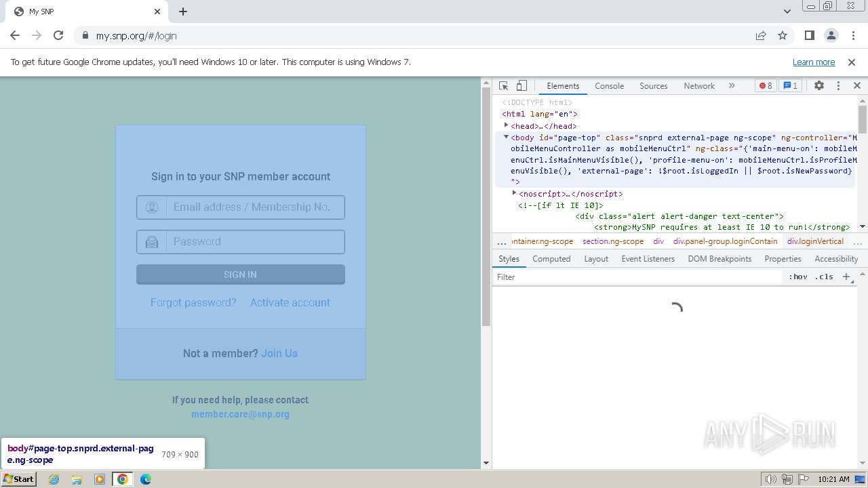The height and width of the screenshot is (488, 868).
Task: Toggle the .cls element classes panel
Action: click(824, 277)
